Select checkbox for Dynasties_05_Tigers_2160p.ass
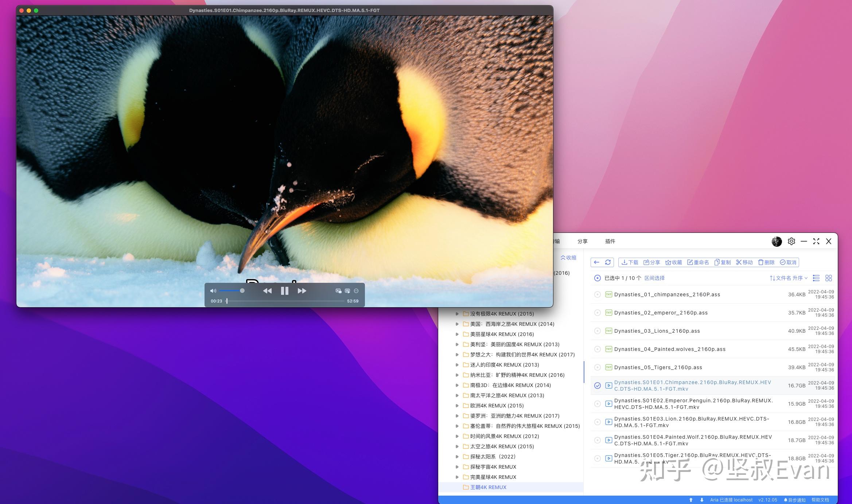 pos(597,367)
